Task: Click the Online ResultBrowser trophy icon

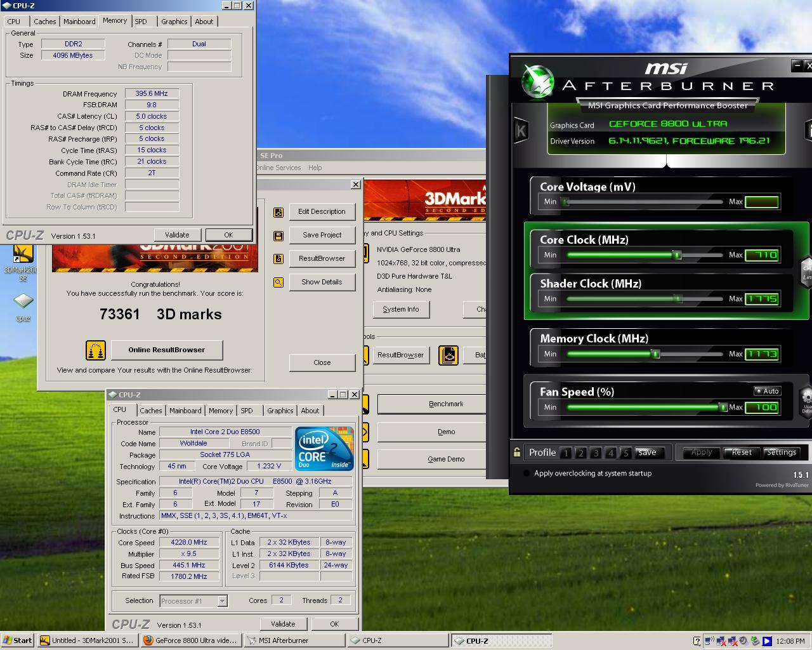Action: (x=95, y=350)
